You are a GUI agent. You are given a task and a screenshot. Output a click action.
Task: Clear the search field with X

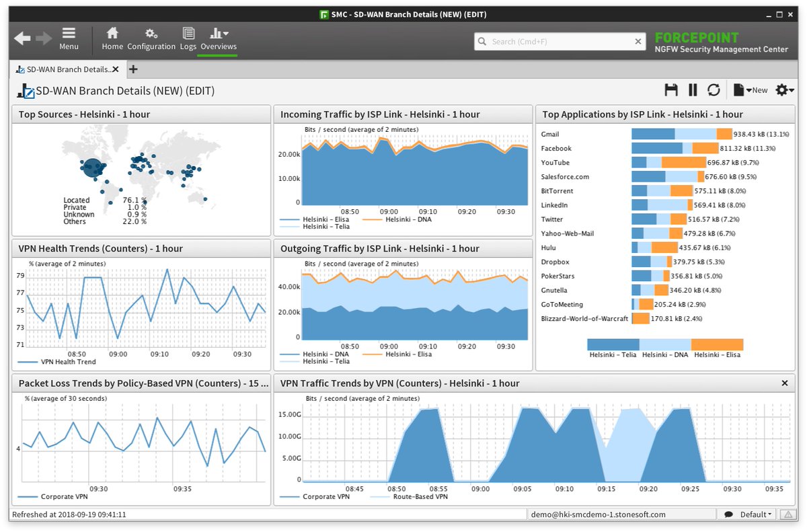[x=639, y=42]
